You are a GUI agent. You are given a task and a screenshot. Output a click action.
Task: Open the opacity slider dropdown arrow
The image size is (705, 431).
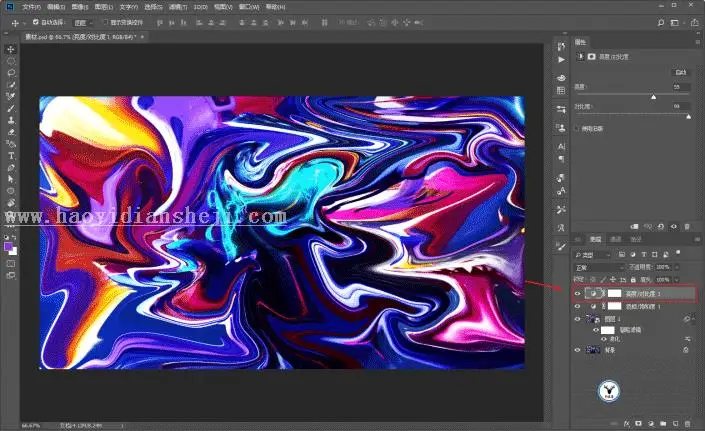[x=677, y=267]
